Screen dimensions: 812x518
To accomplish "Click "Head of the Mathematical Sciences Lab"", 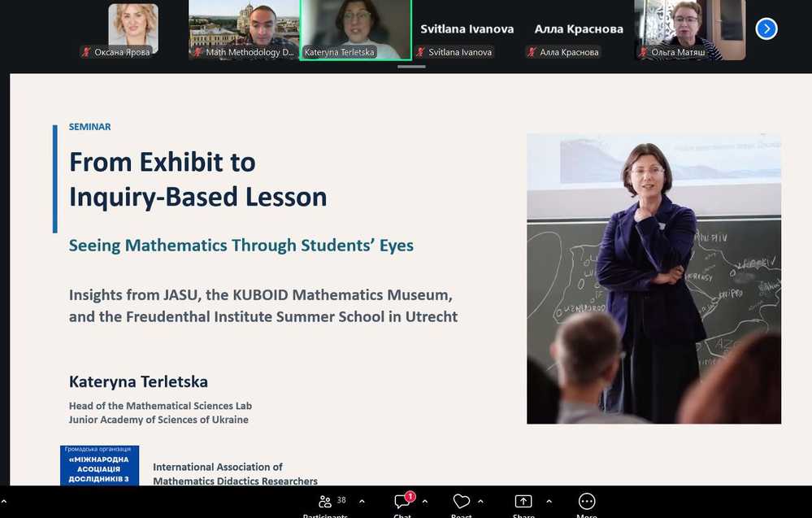I will point(161,406).
